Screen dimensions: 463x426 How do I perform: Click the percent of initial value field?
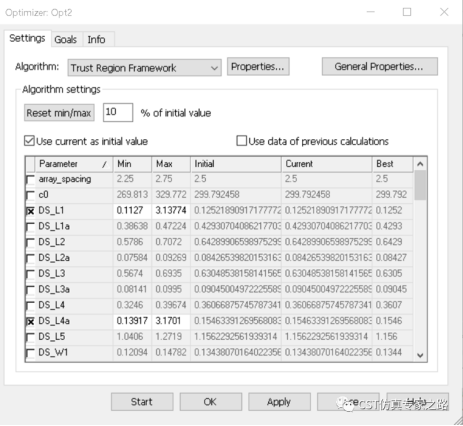tap(118, 112)
